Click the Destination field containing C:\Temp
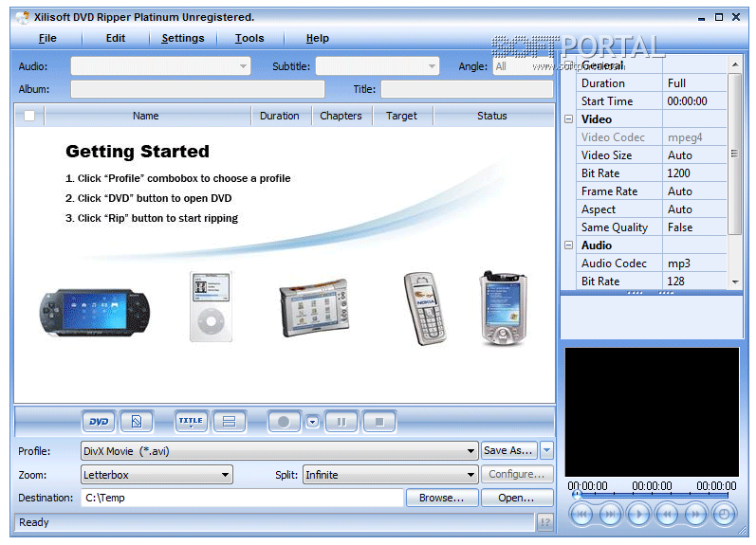 [242, 498]
